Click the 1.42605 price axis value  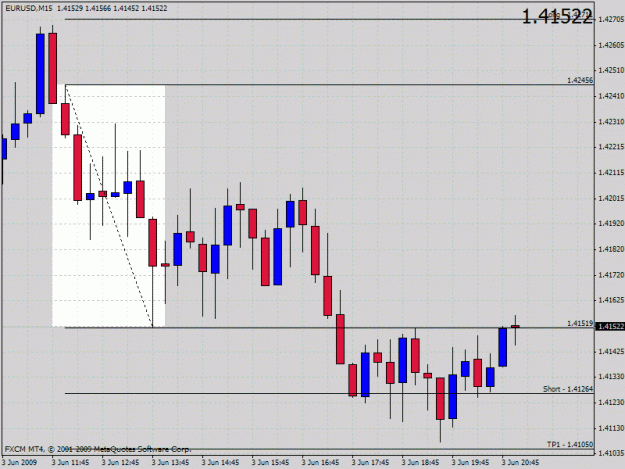[x=611, y=45]
